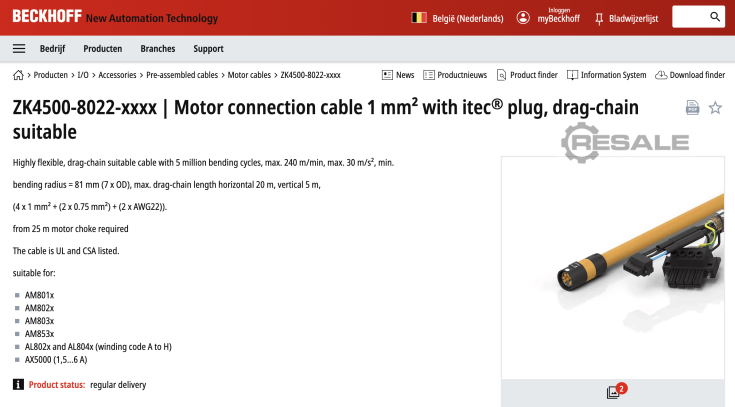The width and height of the screenshot is (735, 407).
Task: Select België (Nederlands) language link
Action: click(x=468, y=19)
